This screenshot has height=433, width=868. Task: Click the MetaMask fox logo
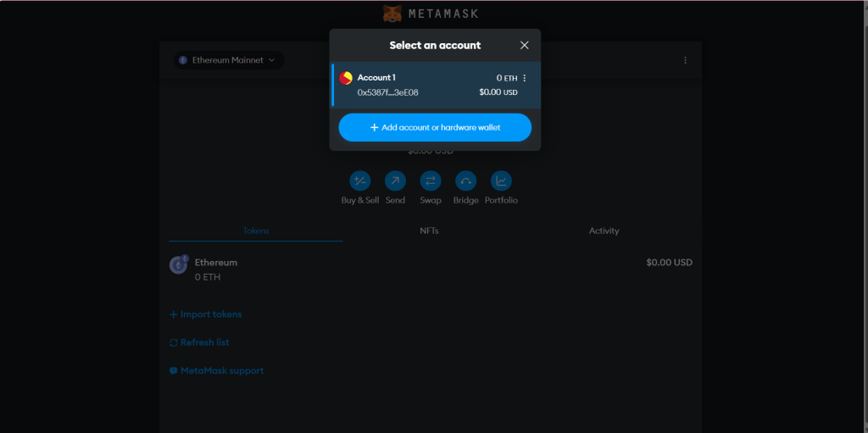(392, 14)
